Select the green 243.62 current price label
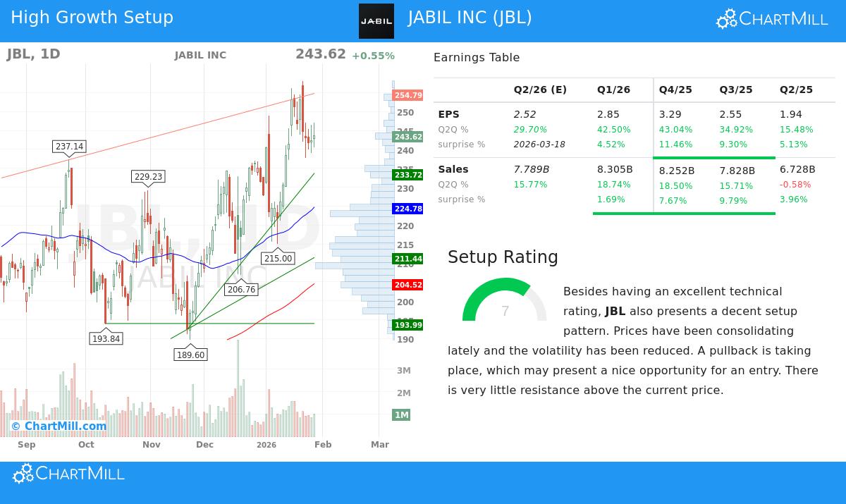846x504 pixels. tap(407, 137)
